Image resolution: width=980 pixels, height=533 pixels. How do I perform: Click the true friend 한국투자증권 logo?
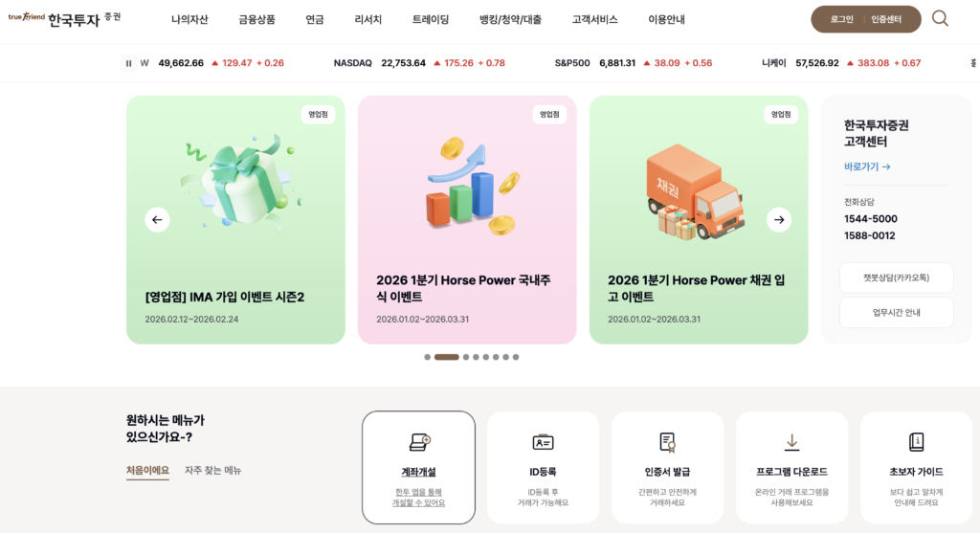[x=64, y=19]
